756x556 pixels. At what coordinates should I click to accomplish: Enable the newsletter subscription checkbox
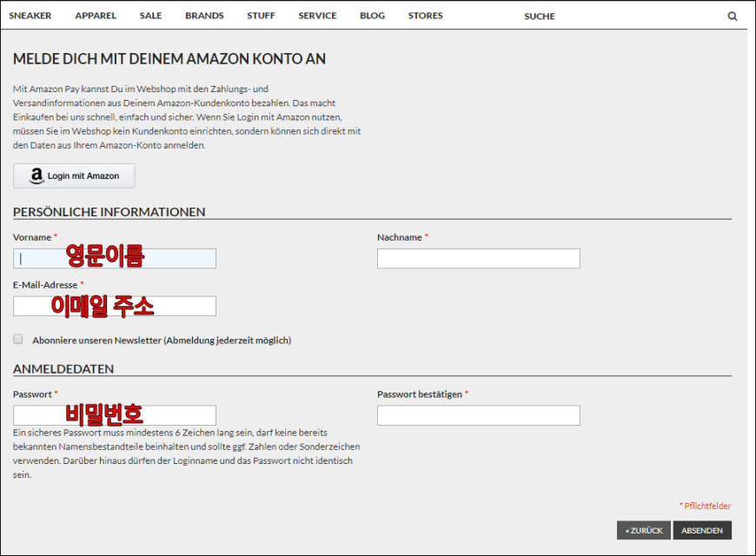18,340
